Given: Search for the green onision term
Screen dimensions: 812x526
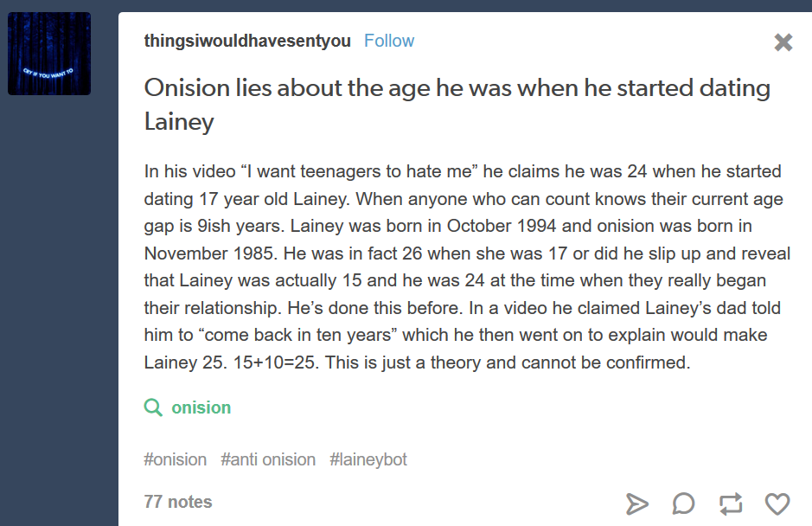Looking at the screenshot, I should (x=201, y=407).
